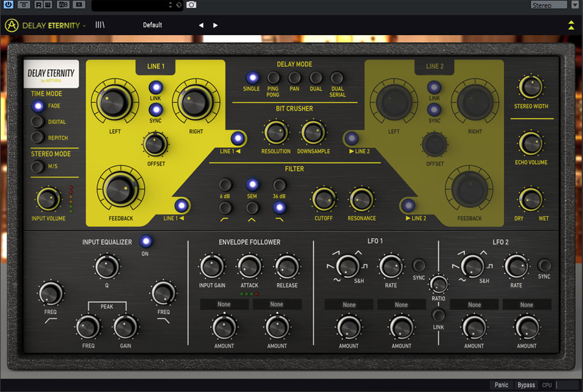
Task: Toggle LFO 1 Sync button
Action: (x=418, y=265)
